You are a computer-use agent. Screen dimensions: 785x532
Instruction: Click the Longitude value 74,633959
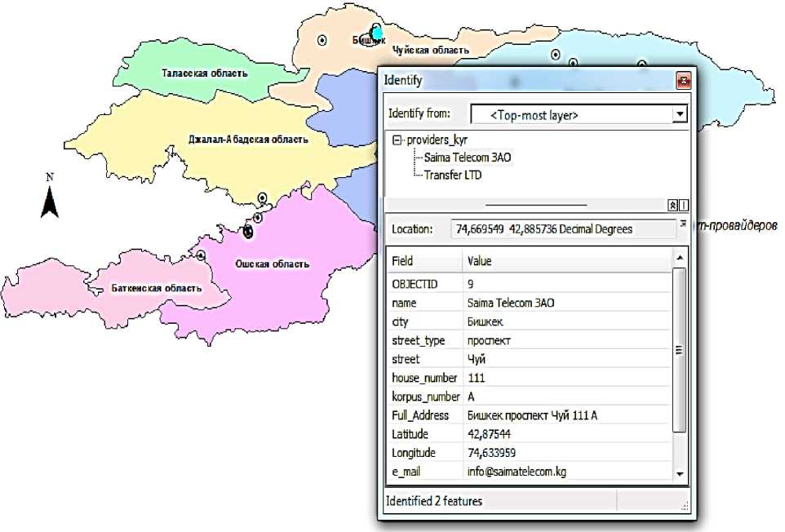[x=491, y=453]
